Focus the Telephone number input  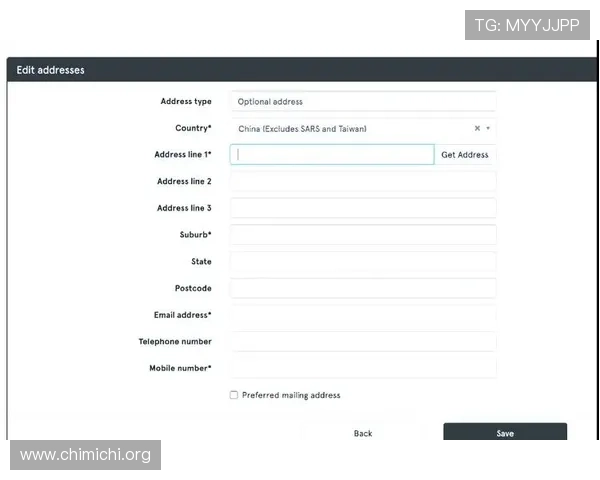(x=363, y=342)
